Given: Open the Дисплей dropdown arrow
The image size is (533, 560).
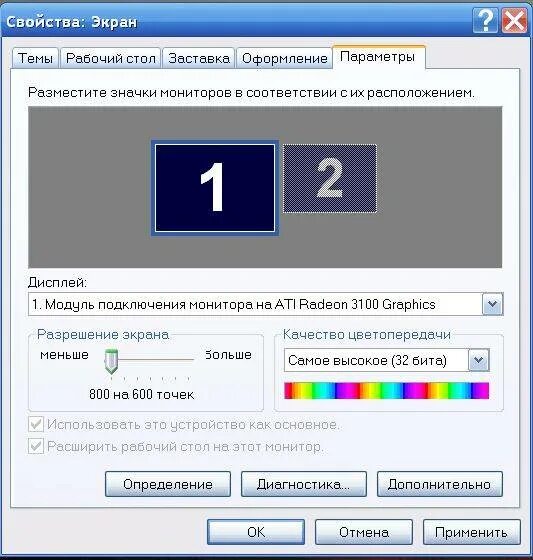Looking at the screenshot, I should (492, 304).
